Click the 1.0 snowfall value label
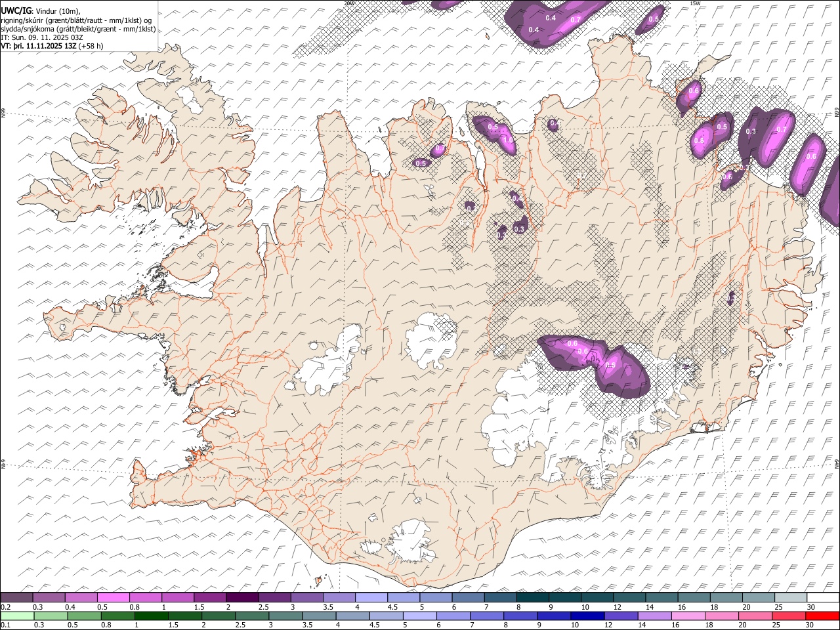This screenshot has height=630, width=840. click(x=508, y=140)
